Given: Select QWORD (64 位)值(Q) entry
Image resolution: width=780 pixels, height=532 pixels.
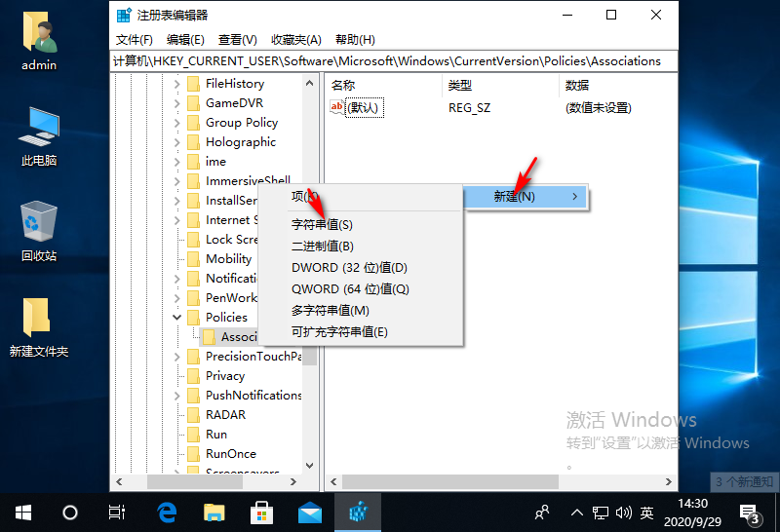Looking at the screenshot, I should tap(361, 288).
